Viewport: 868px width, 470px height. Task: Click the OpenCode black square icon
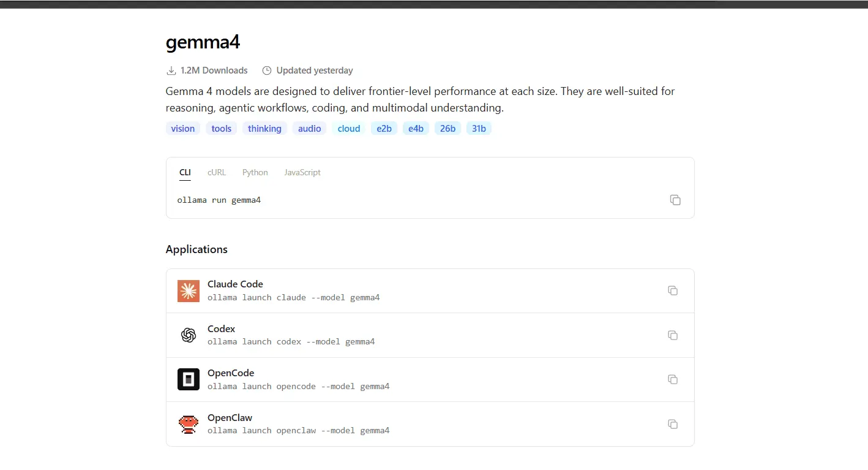click(x=189, y=380)
